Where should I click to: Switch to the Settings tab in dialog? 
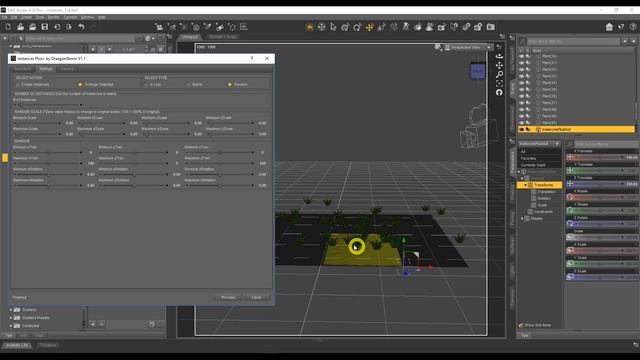tap(46, 69)
